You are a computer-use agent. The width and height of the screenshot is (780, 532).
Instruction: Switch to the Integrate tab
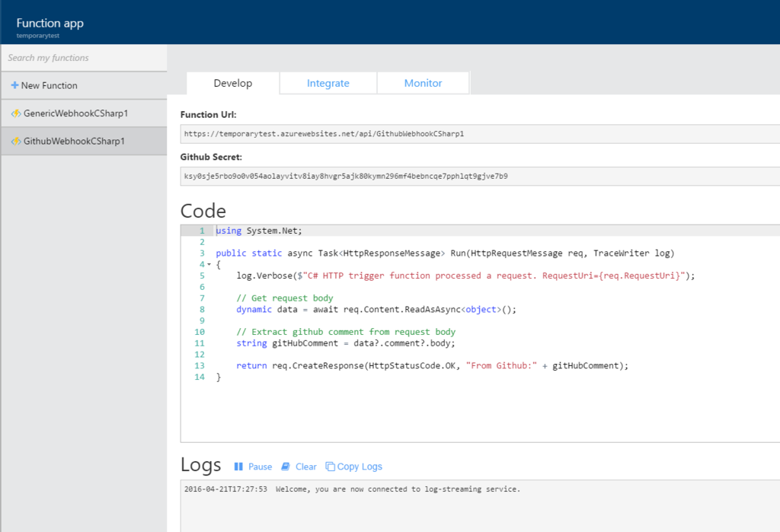coord(328,83)
